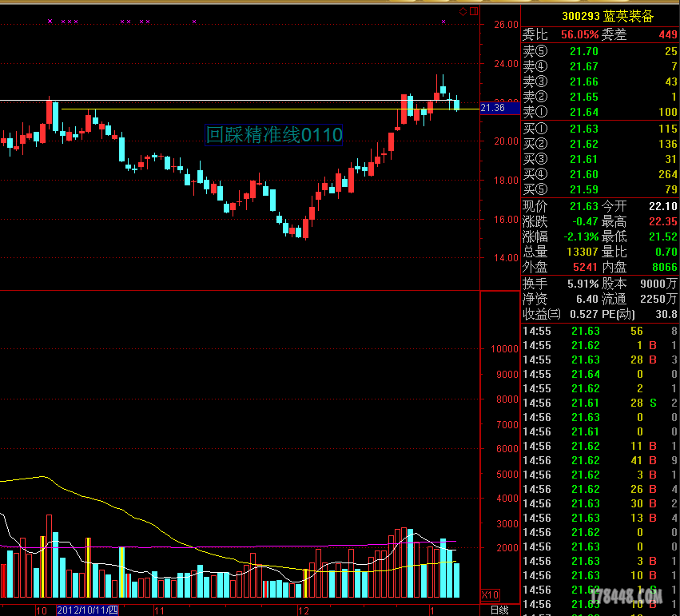
Task: Click the 买⑤ bid row at 21.59
Action: [599, 189]
